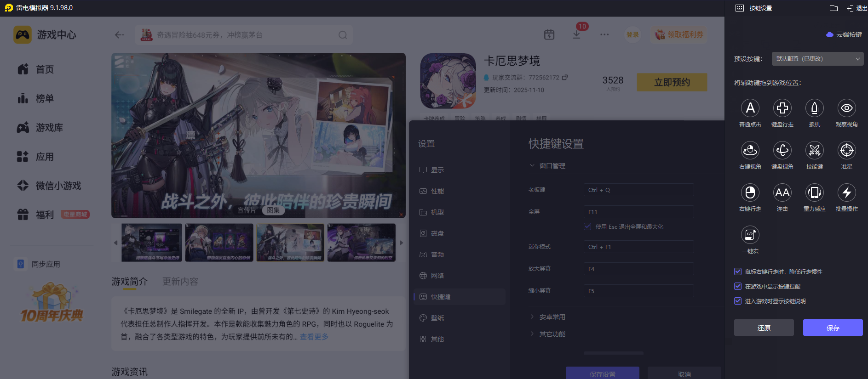Expand the 其它功能 shortcut section
Screen dimensions: 868x379
point(552,334)
